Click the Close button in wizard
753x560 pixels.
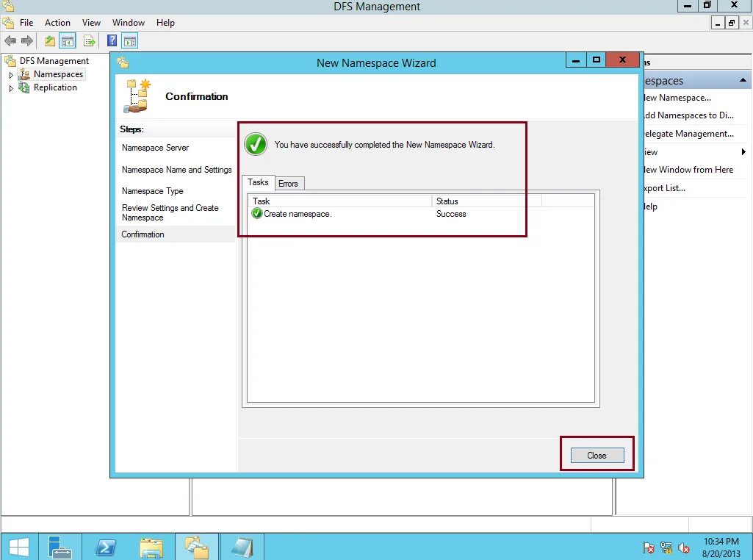coord(597,456)
